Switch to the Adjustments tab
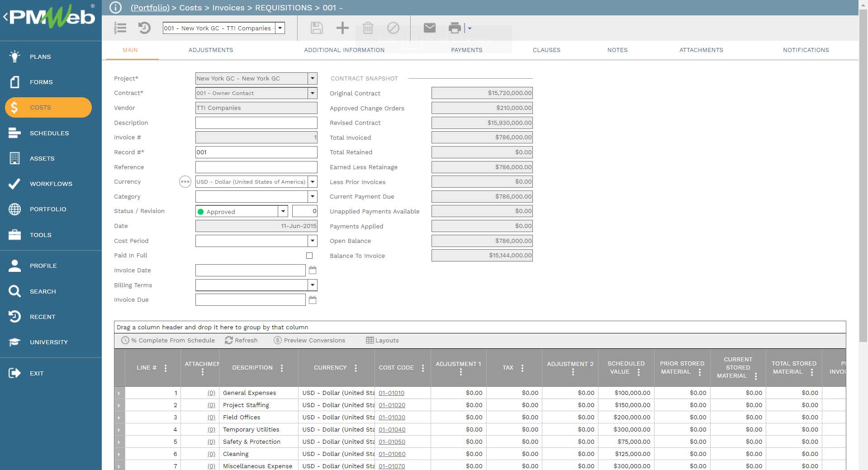868x470 pixels. tap(211, 50)
